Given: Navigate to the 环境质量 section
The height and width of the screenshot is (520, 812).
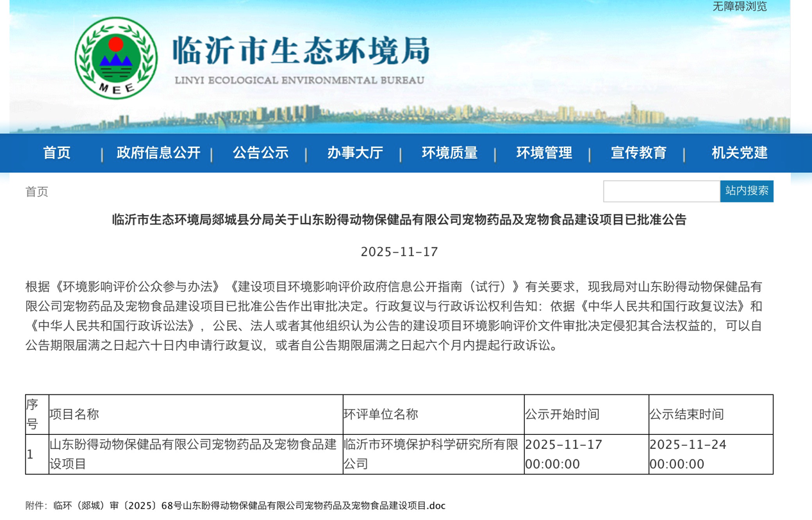Looking at the screenshot, I should pos(449,153).
